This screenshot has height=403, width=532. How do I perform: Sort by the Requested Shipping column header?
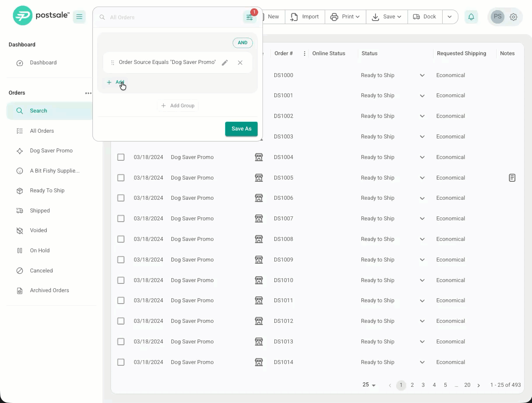[461, 53]
